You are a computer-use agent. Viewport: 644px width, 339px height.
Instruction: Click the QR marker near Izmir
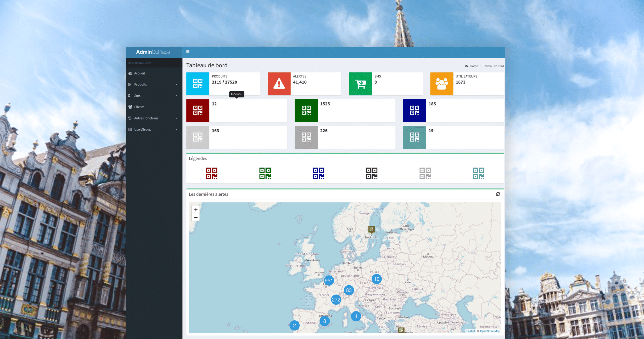pyautogui.click(x=401, y=330)
